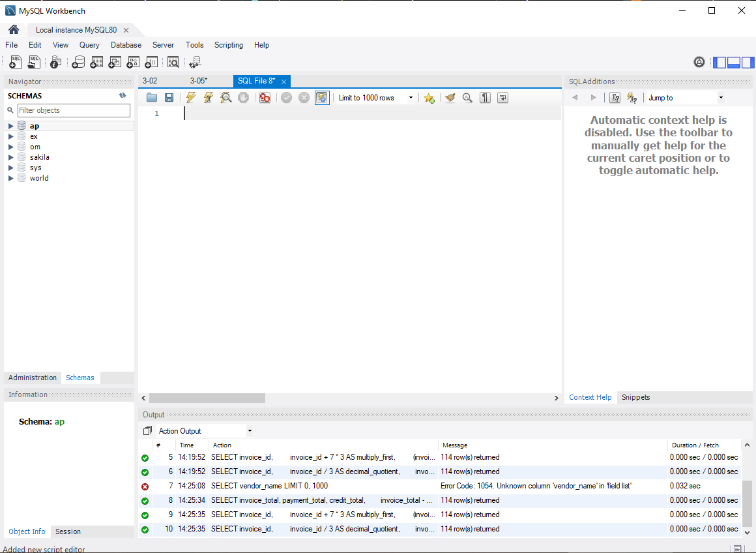This screenshot has width=756, height=553.
Task: Switch to the 3-02 editor tab
Action: tap(150, 80)
